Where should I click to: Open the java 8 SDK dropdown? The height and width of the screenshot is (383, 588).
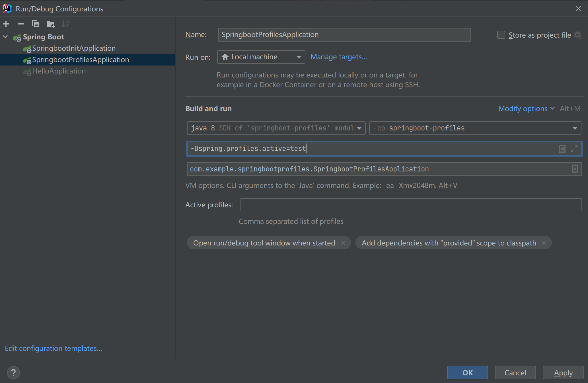(276, 128)
